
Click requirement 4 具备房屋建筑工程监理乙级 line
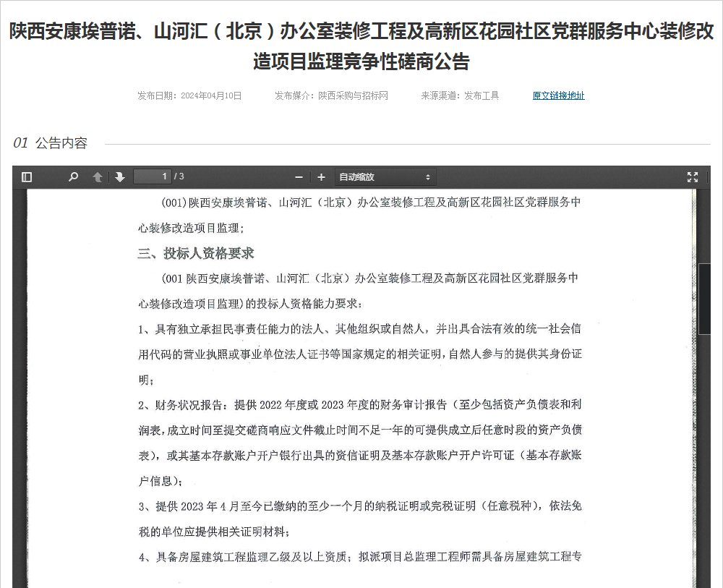359,557
